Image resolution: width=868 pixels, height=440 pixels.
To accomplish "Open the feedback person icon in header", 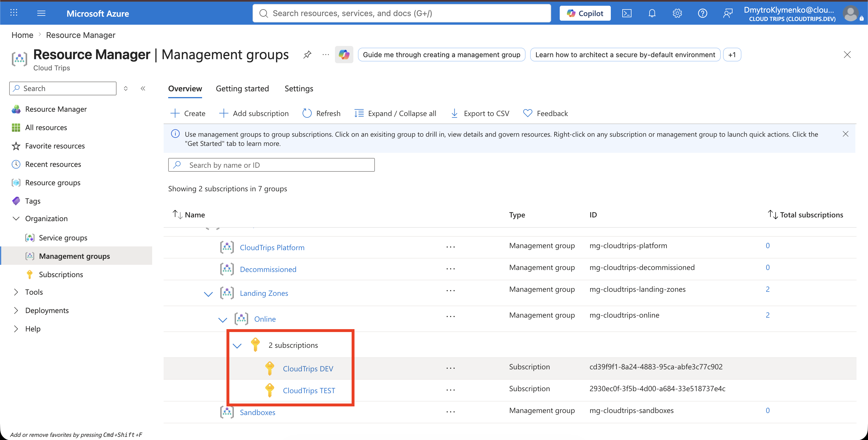I will [728, 13].
